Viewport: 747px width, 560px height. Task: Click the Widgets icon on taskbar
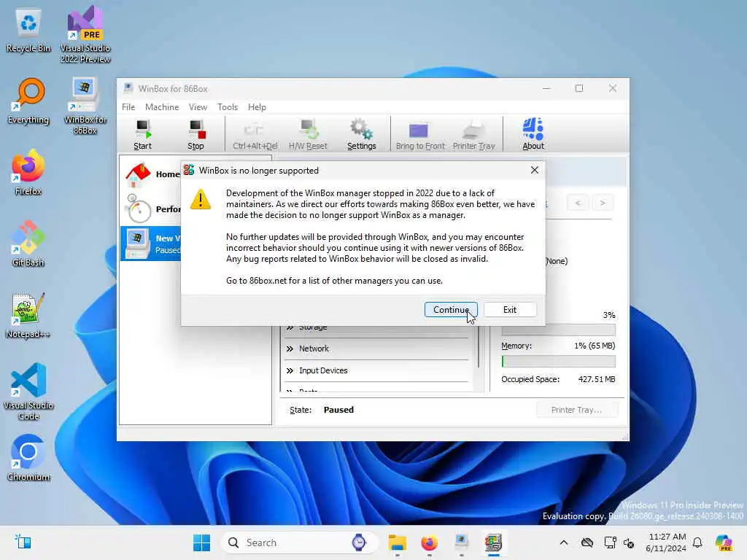[x=23, y=542]
